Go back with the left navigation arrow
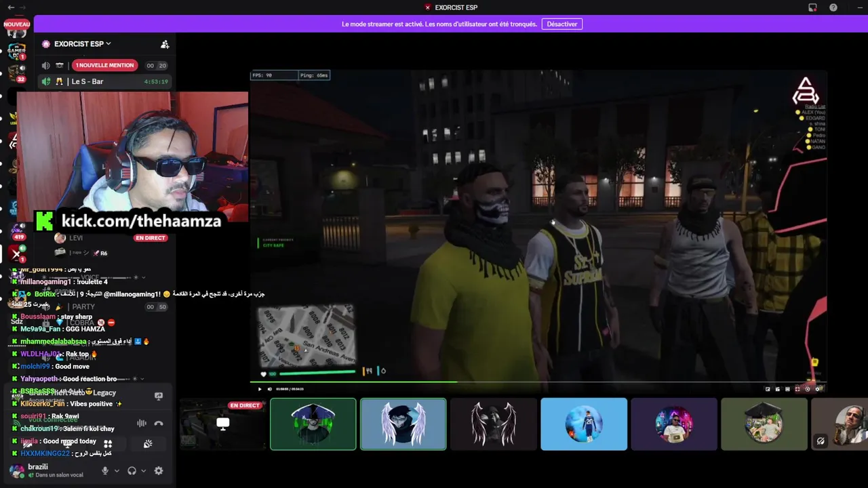Viewport: 868px width, 488px height. [11, 7]
